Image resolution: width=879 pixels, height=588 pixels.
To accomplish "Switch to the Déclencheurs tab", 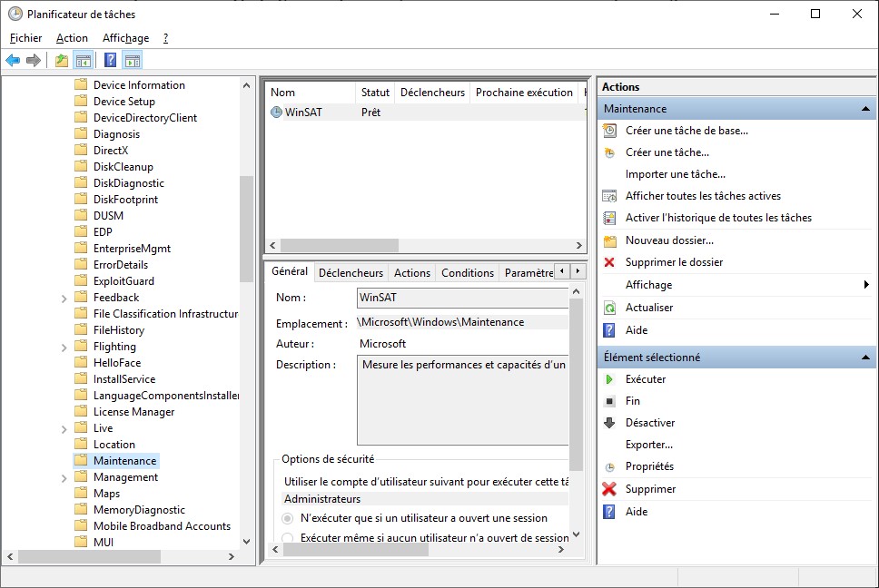I will click(x=351, y=272).
